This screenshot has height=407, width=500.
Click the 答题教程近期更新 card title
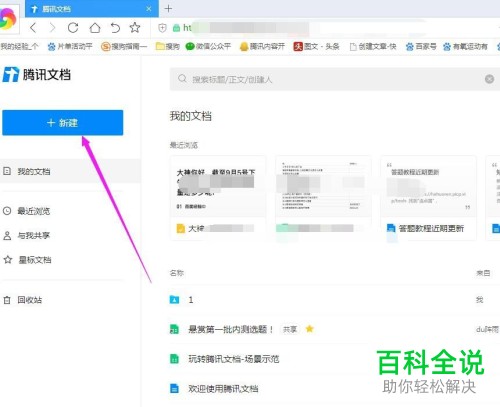point(431,228)
